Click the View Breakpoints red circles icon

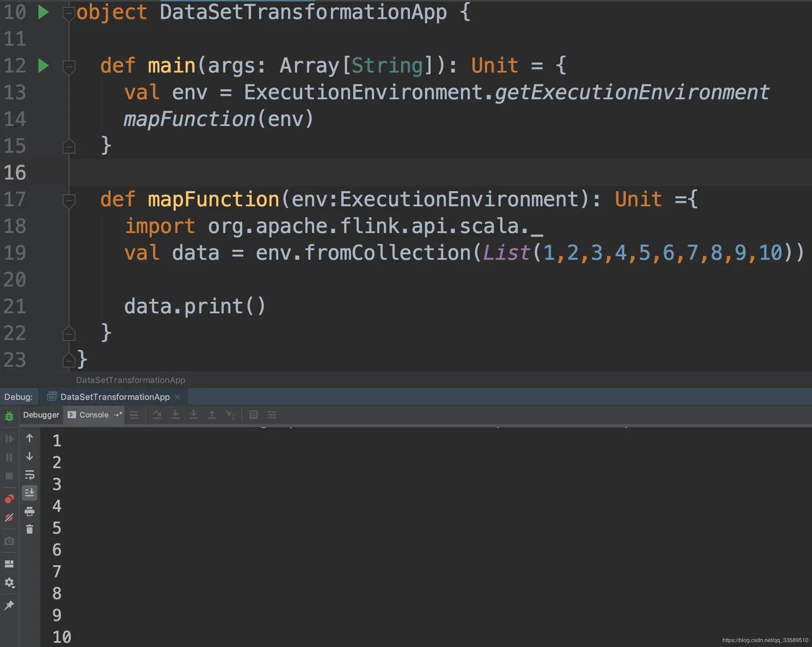pos(9,499)
